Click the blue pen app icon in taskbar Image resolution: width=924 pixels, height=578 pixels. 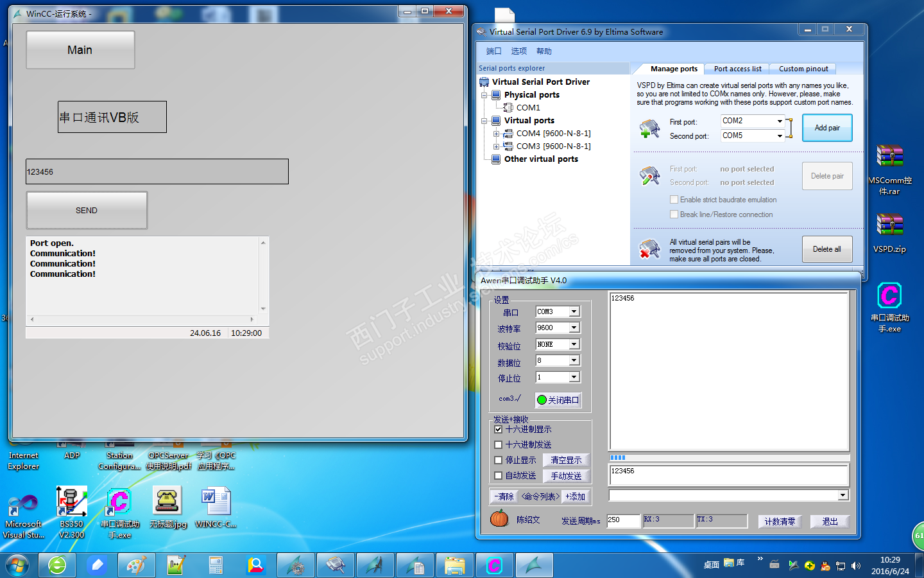tap(97, 565)
